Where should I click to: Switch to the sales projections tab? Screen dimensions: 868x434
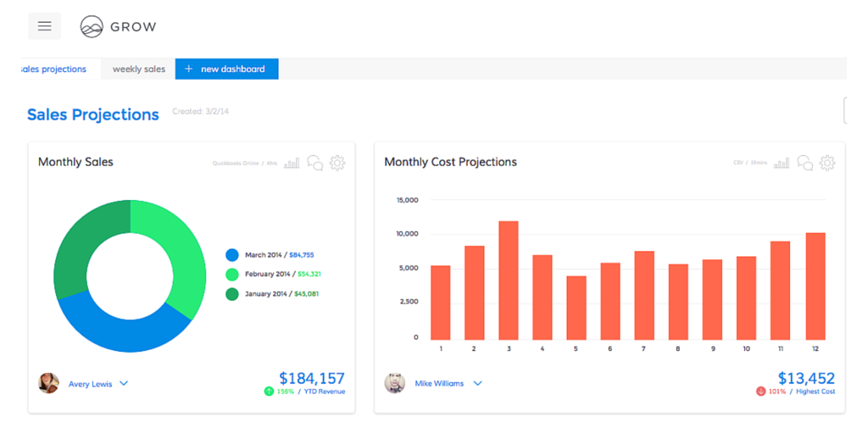[53, 70]
